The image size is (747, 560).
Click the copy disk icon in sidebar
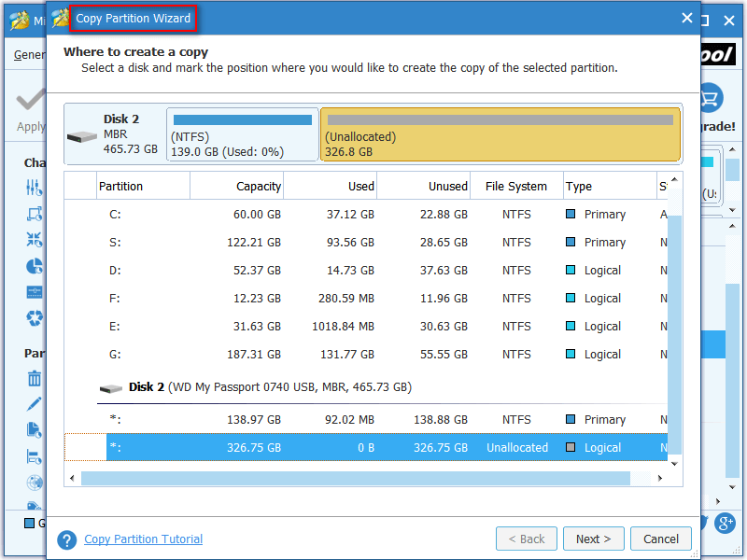[35, 215]
